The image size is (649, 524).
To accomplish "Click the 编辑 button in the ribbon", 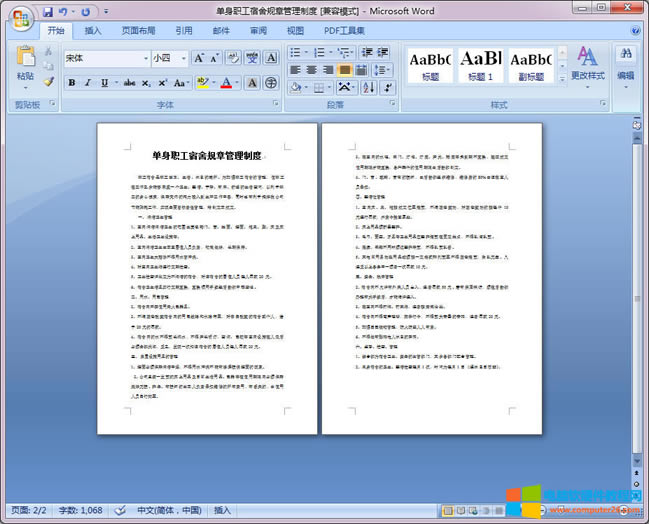I will [626, 64].
